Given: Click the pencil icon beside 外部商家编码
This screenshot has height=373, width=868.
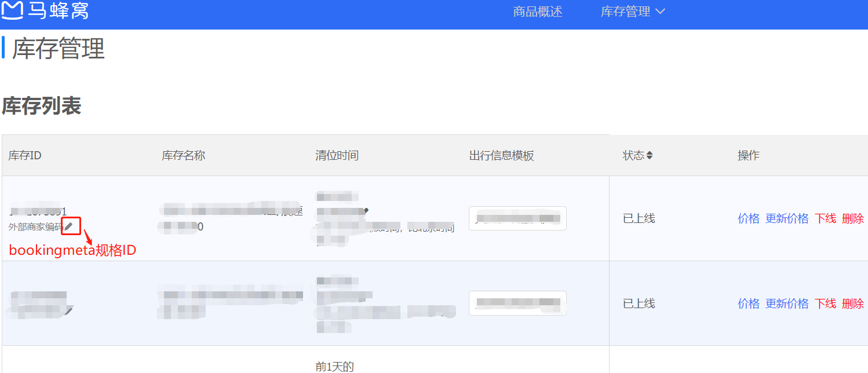Looking at the screenshot, I should (69, 226).
